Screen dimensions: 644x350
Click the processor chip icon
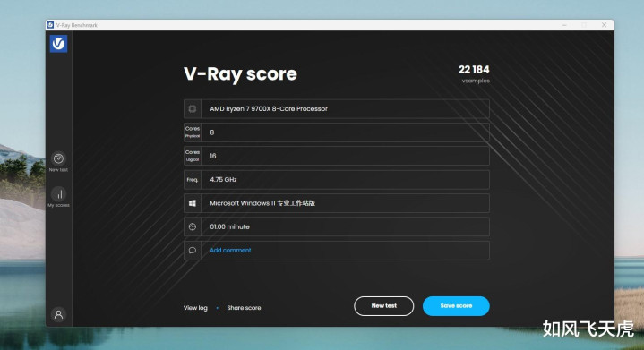click(x=193, y=108)
